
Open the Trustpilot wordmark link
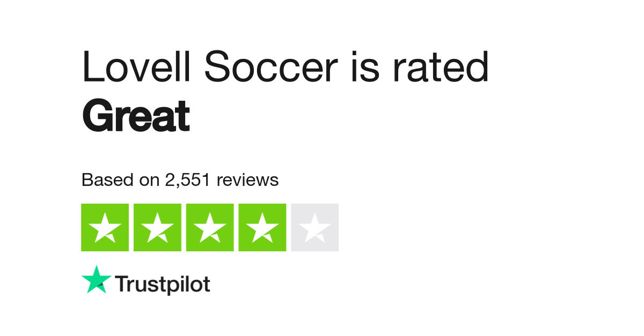[x=163, y=284]
